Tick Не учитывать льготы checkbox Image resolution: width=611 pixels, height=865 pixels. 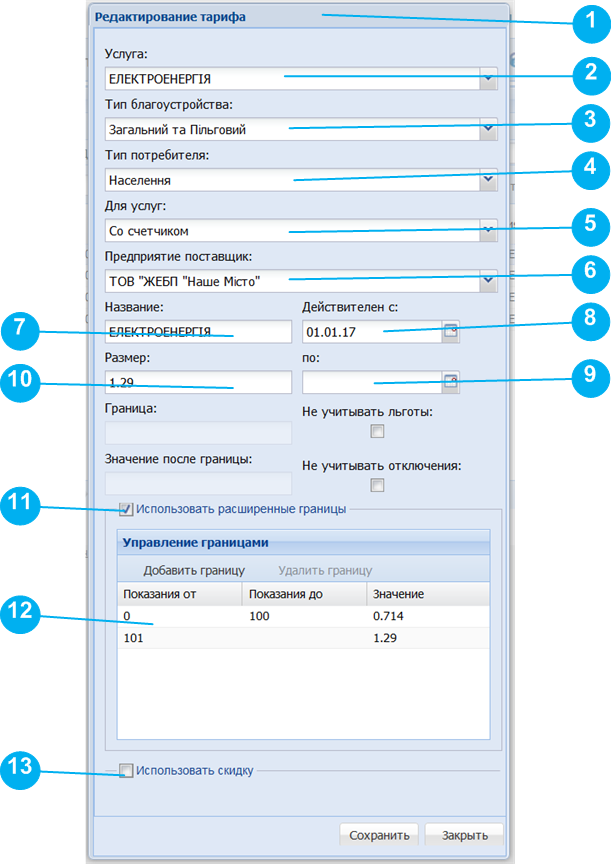[377, 431]
